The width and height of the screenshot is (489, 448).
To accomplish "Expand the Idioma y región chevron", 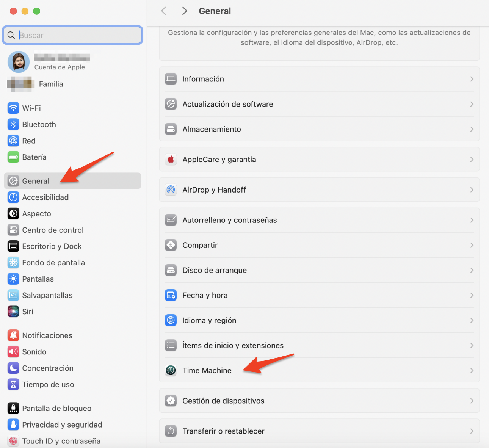I will [x=472, y=320].
